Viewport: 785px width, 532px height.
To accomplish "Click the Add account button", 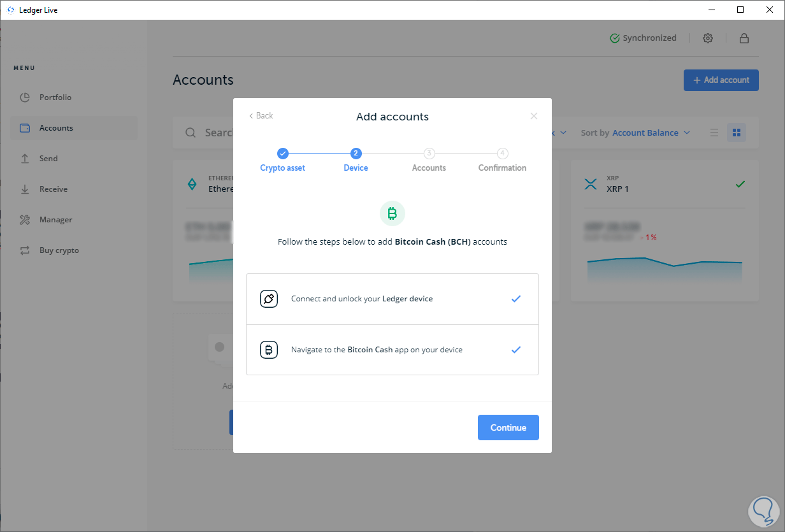I will point(721,80).
